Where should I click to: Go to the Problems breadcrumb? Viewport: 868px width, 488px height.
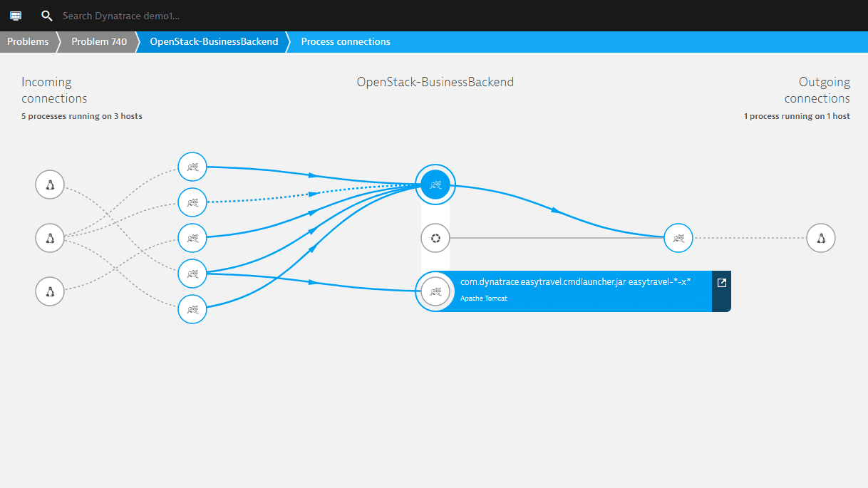[29, 41]
